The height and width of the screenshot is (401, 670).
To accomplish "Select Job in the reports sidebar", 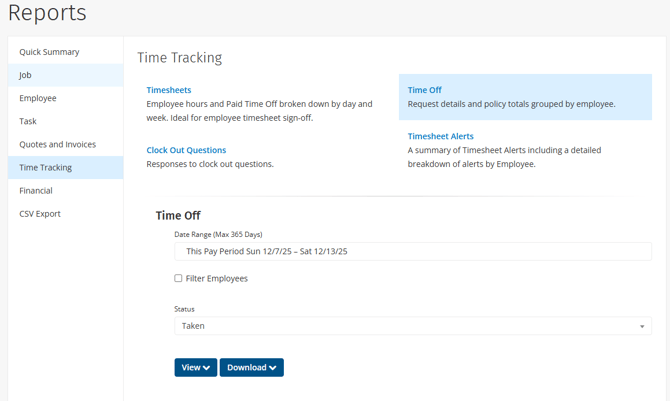I will [26, 75].
